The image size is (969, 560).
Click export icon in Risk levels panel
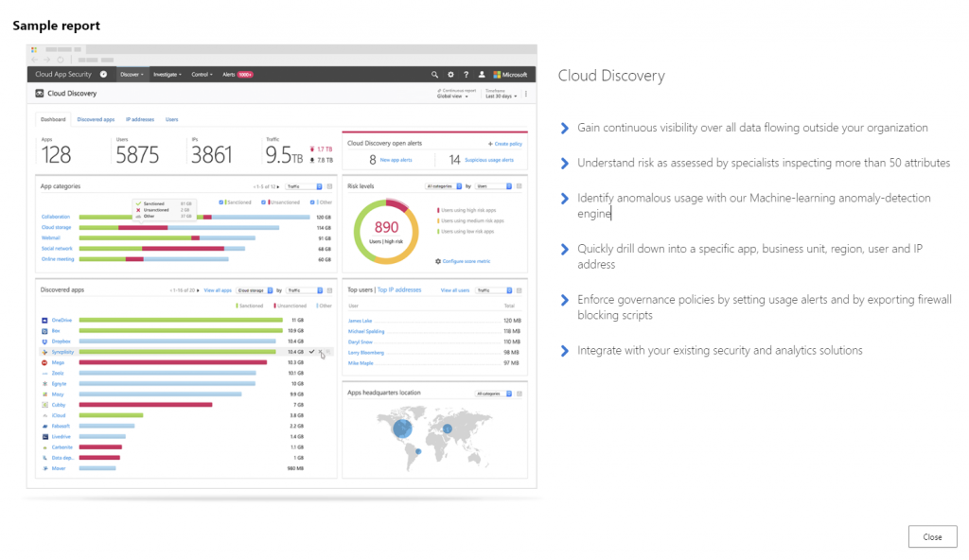520,186
